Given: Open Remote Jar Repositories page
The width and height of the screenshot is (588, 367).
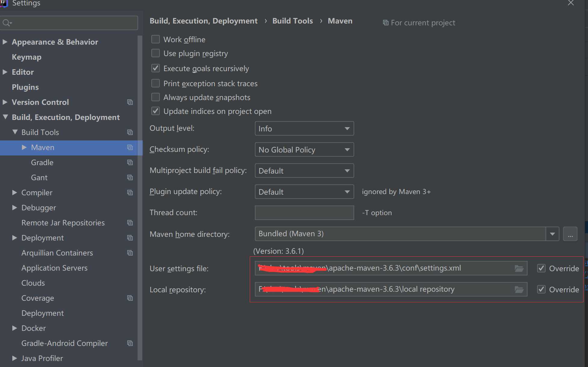Looking at the screenshot, I should point(63,223).
